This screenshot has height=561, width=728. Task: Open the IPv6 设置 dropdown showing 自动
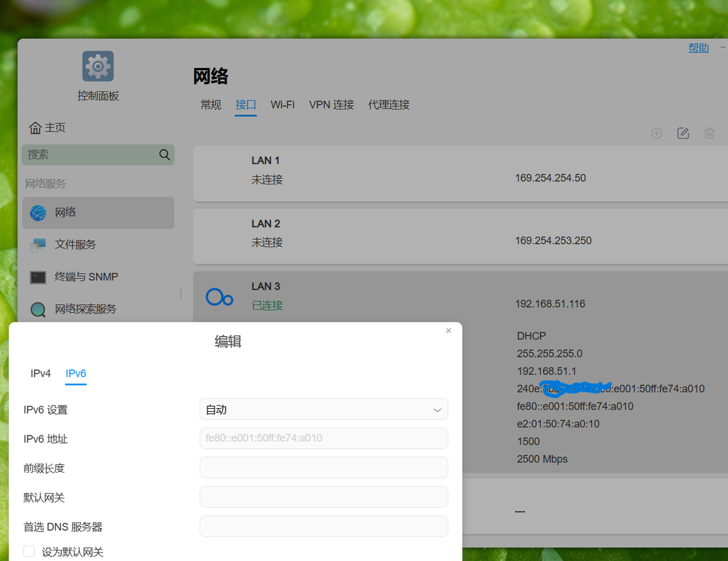(x=324, y=410)
